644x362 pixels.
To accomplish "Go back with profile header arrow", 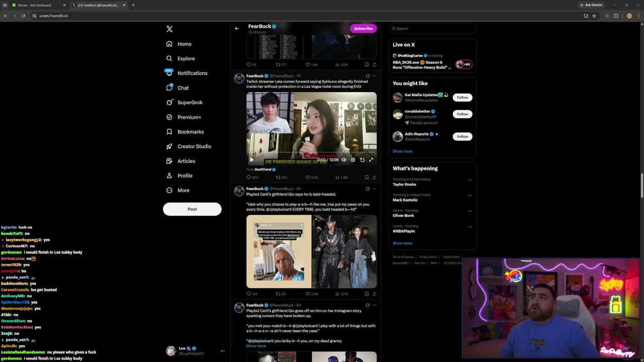I will pyautogui.click(x=237, y=28).
